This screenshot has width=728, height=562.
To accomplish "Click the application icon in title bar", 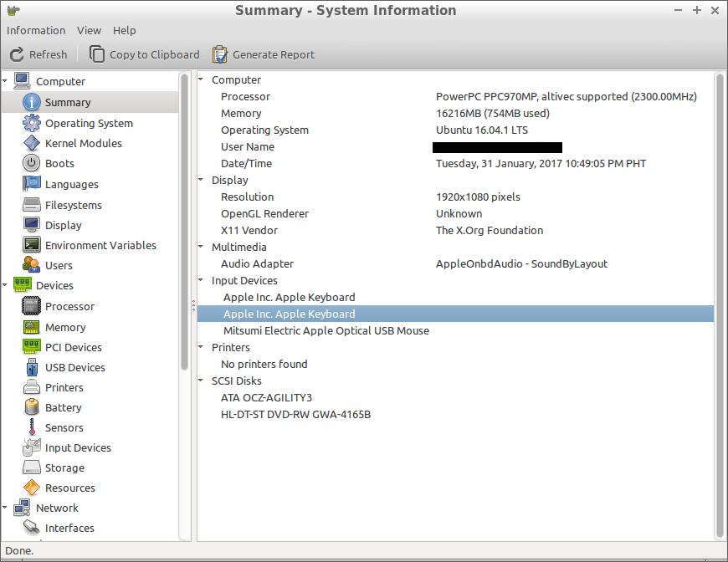I will coord(14,10).
